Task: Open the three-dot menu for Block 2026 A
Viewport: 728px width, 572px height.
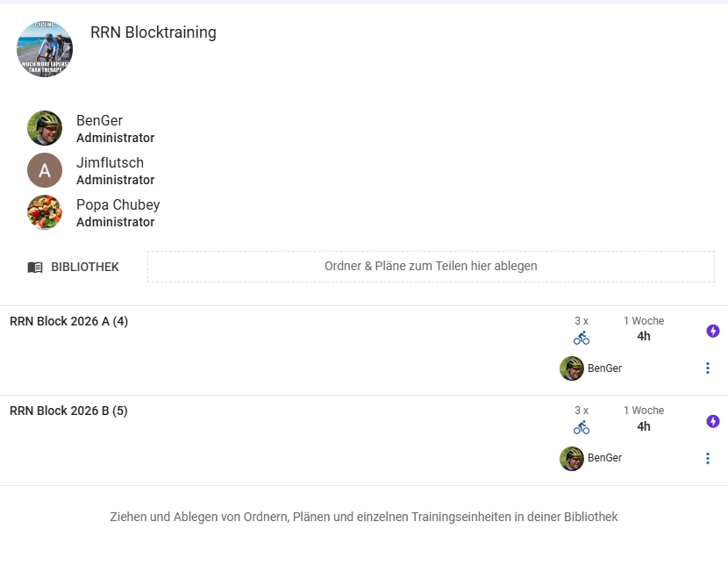Action: [708, 368]
